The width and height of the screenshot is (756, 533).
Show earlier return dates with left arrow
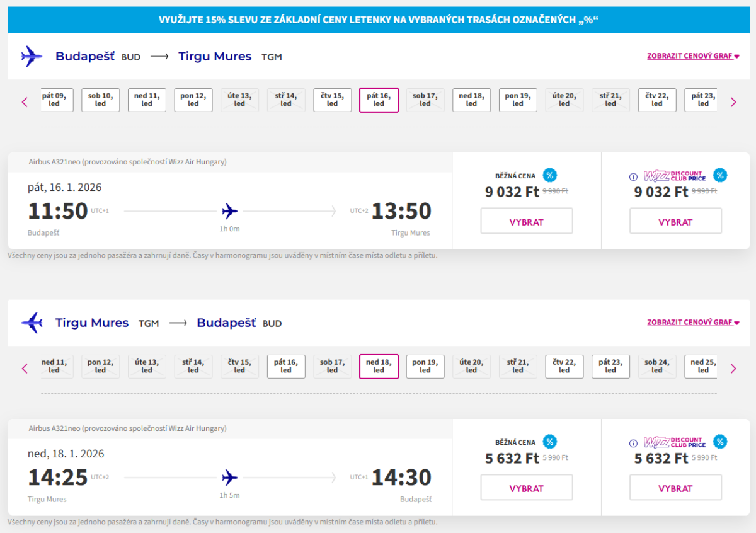click(x=25, y=368)
